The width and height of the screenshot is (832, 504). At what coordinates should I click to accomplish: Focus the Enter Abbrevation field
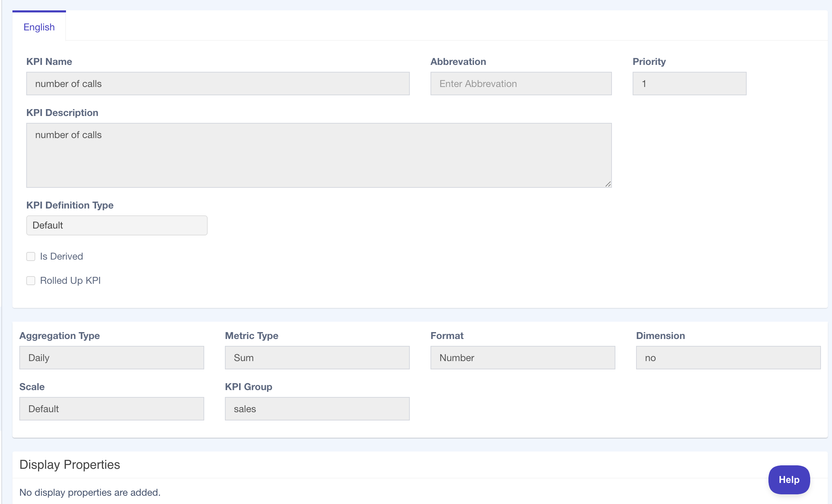tap(521, 84)
